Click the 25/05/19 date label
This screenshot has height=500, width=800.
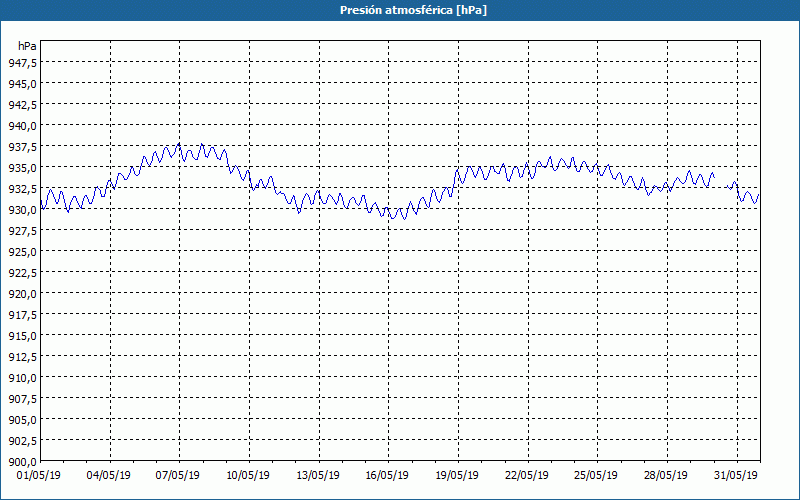[x=596, y=476]
